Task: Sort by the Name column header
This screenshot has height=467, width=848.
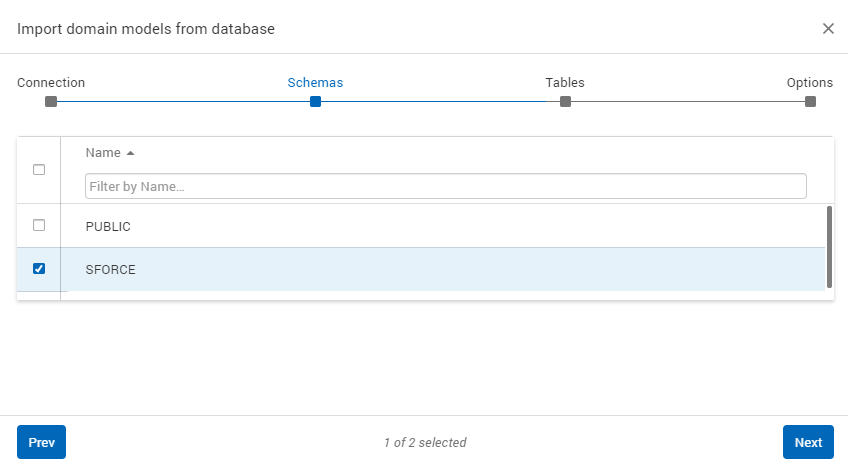Action: [103, 153]
